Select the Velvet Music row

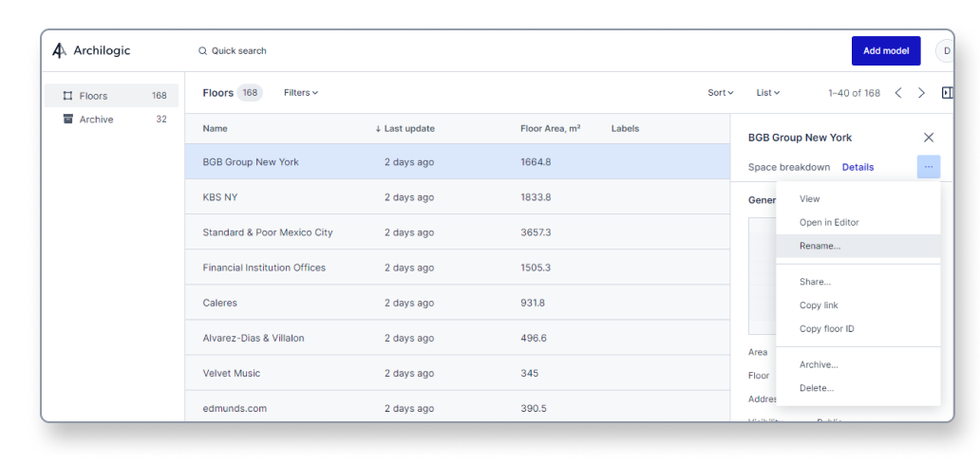pyautogui.click(x=458, y=373)
